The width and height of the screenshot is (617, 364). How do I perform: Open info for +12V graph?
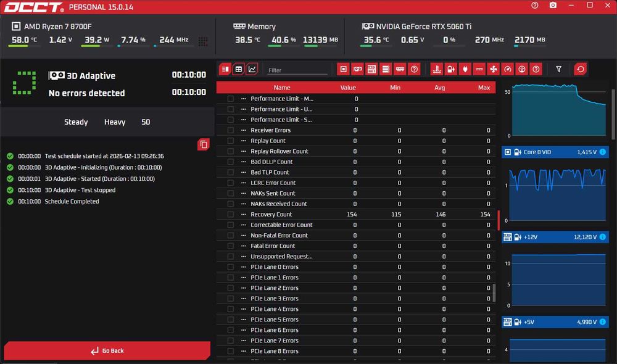coord(602,237)
